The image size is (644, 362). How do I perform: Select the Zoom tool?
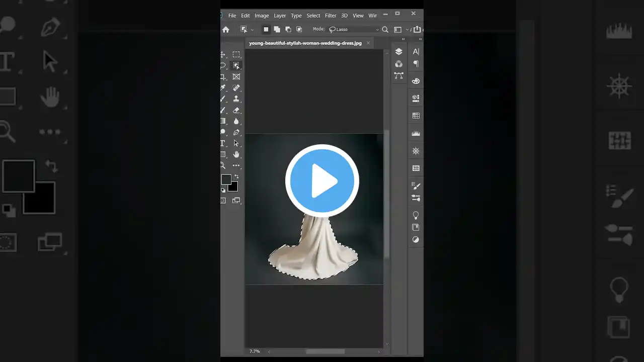(x=223, y=165)
